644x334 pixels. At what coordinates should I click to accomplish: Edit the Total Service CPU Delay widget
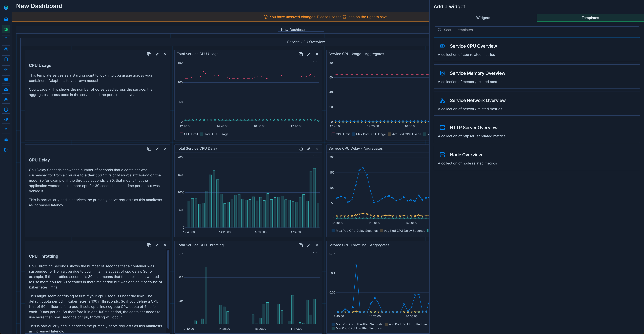tap(309, 149)
